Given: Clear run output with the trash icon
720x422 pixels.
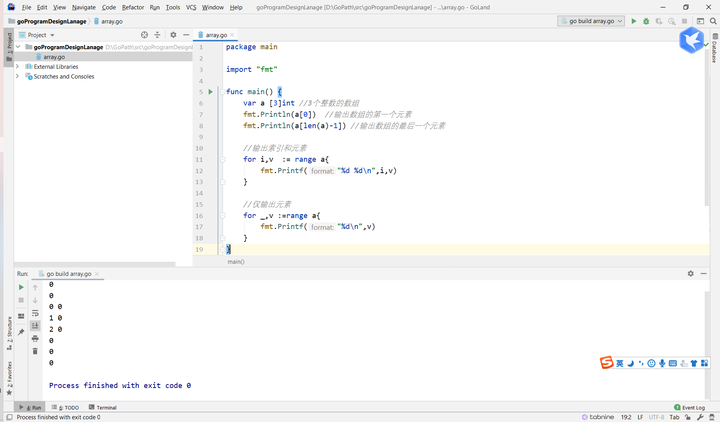Looking at the screenshot, I should click(35, 351).
